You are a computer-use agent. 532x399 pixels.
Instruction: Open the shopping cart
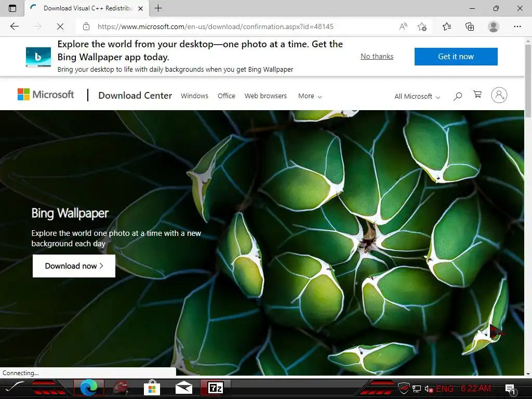tap(477, 95)
